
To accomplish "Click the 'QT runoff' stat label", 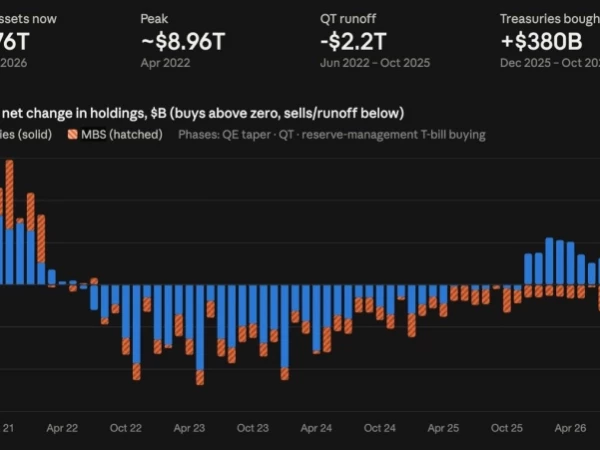I will click(x=348, y=19).
